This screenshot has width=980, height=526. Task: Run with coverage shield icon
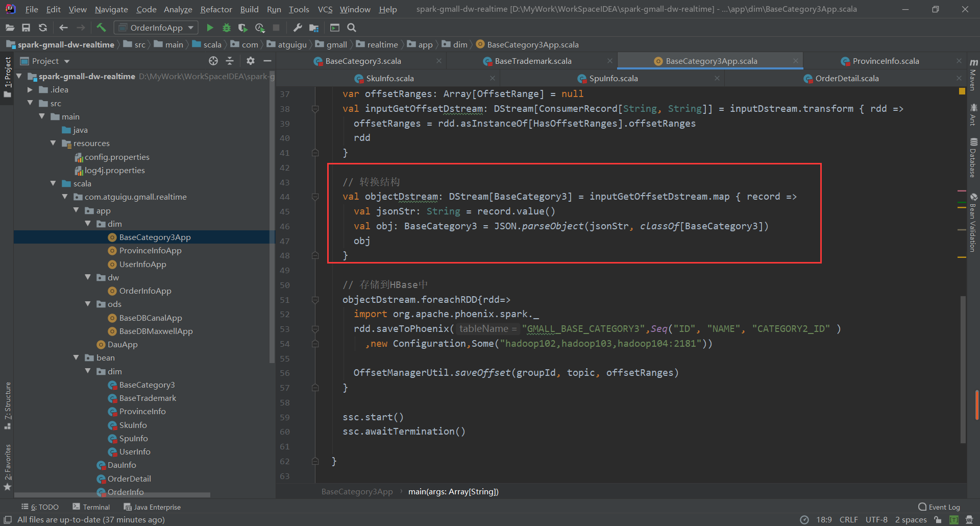point(243,28)
